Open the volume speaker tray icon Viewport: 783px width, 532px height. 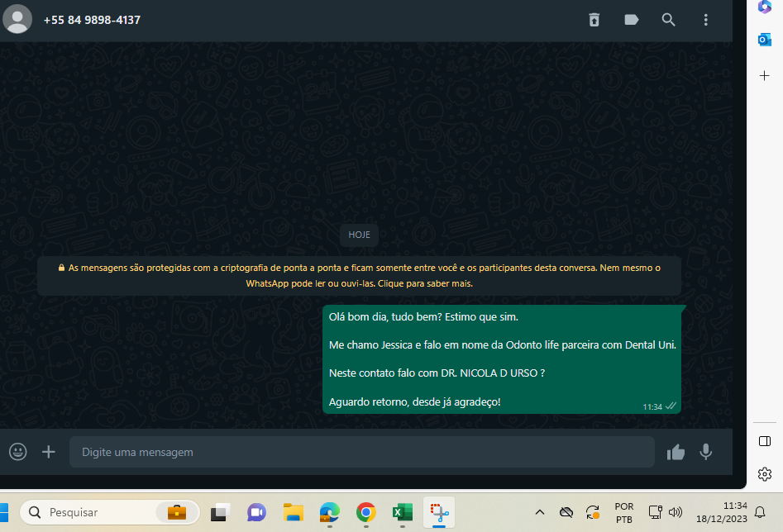[676, 512]
